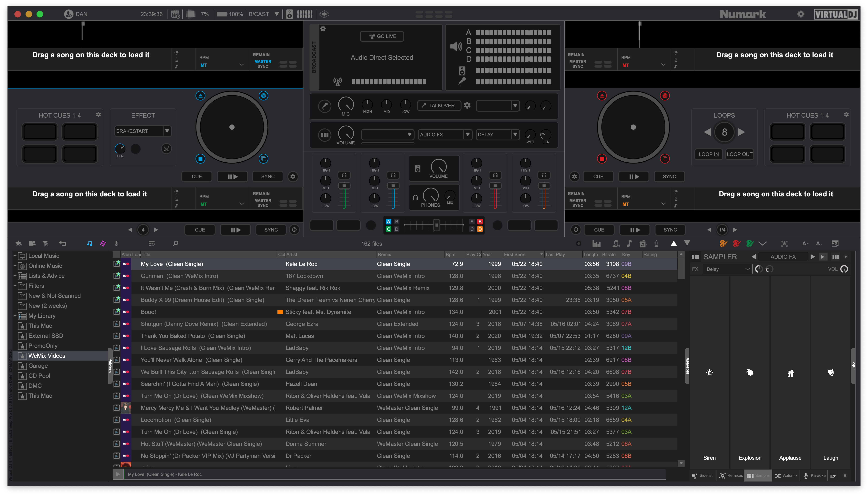
Task: Toggle headphone cue on first mixer channel
Action: 344,175
